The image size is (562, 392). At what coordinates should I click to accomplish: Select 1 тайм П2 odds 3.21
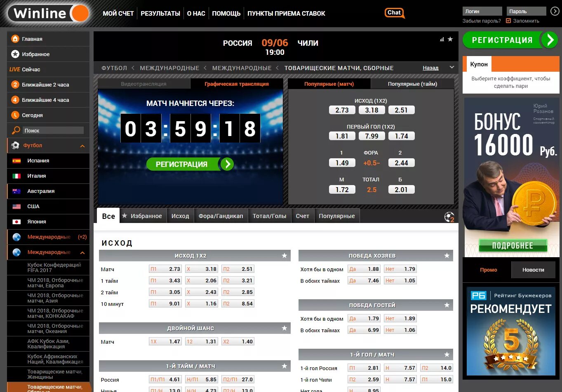point(237,280)
